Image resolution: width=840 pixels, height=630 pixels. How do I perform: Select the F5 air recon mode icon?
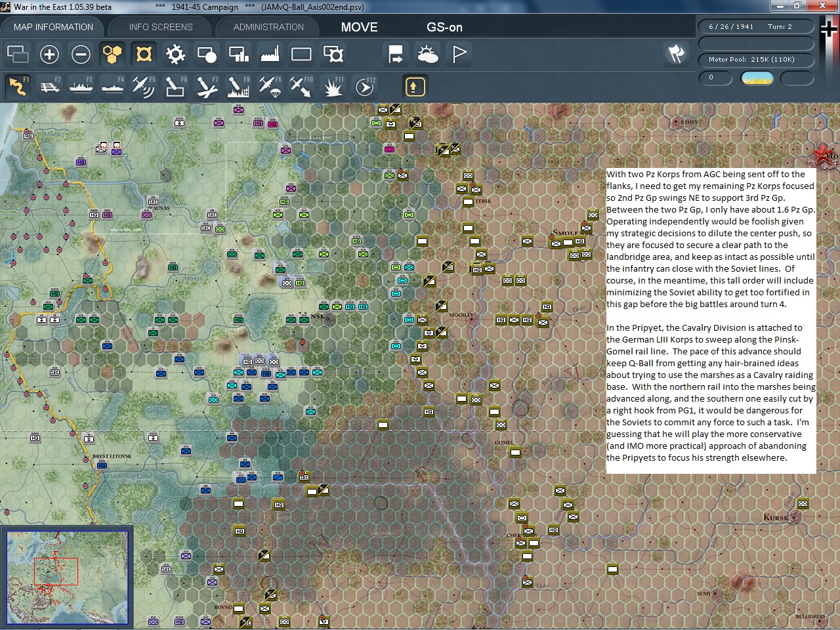tap(144, 87)
